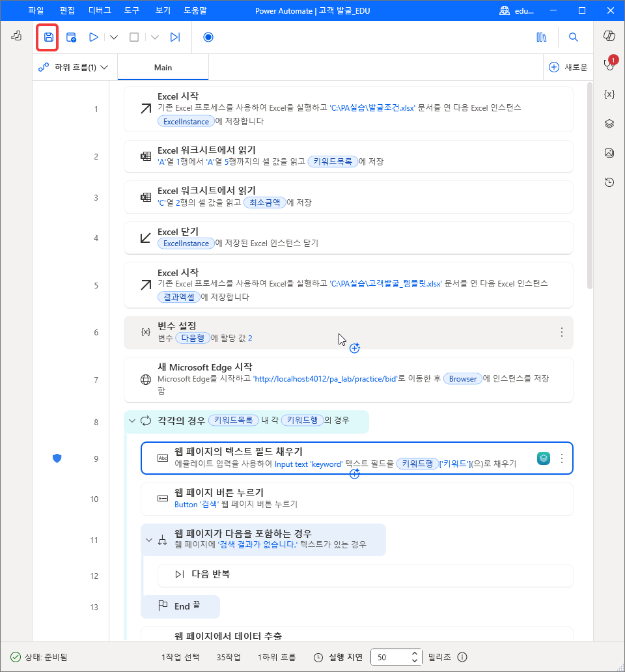Click 다음행 variable chip in line 6

coord(193,338)
